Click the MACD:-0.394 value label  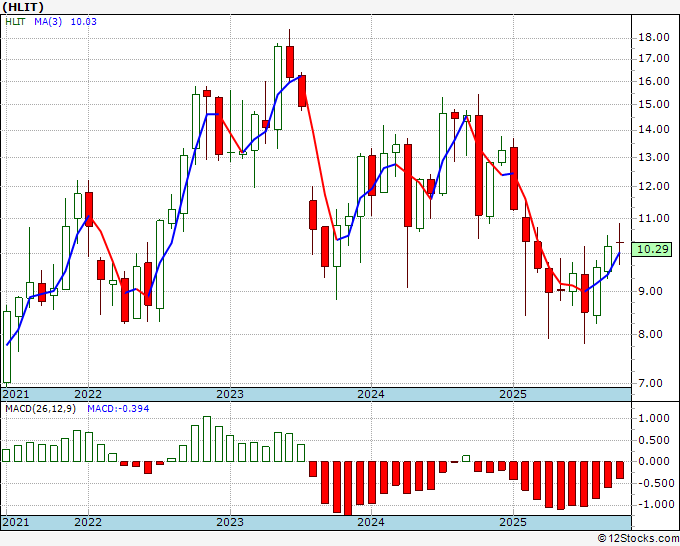click(x=118, y=409)
